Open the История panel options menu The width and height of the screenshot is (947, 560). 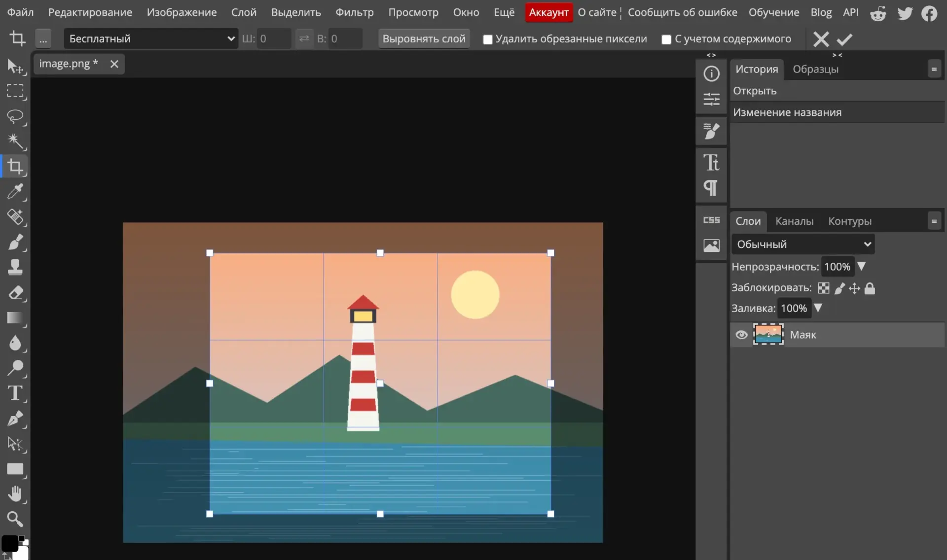click(934, 69)
